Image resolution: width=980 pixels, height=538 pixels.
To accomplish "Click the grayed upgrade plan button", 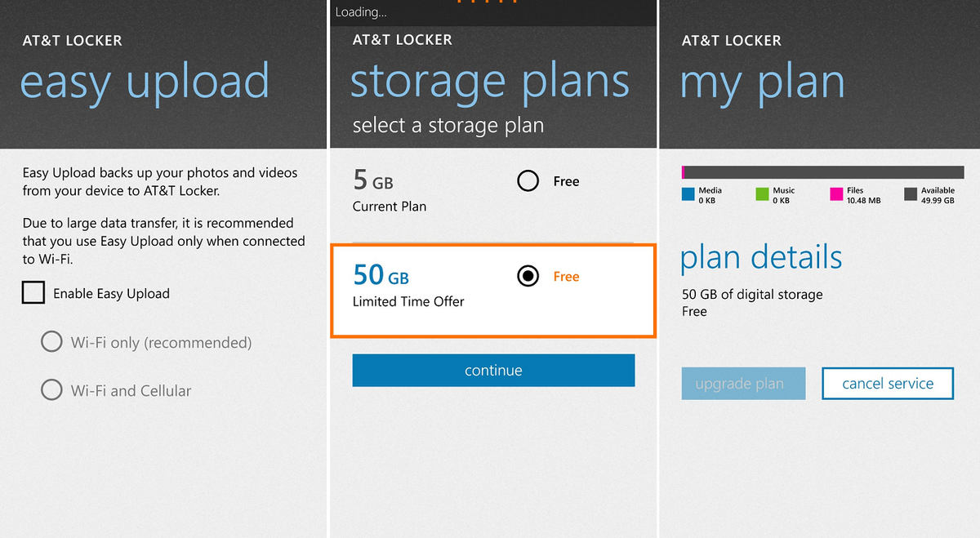I will pos(743,383).
